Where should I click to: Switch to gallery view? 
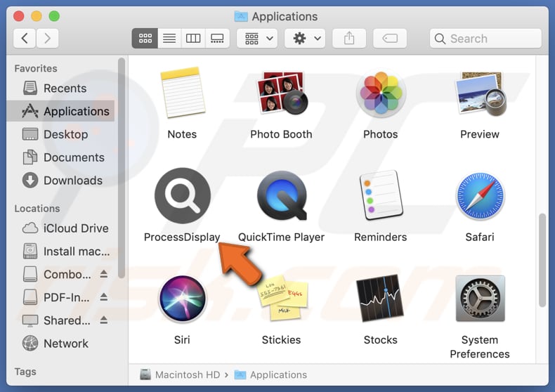click(217, 38)
